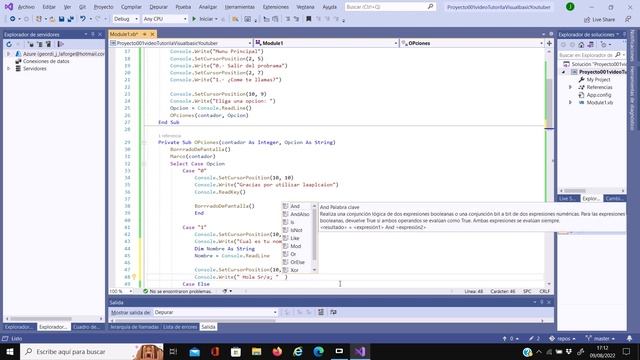Open the Archivo menu
The image size is (640, 360).
click(26, 7)
